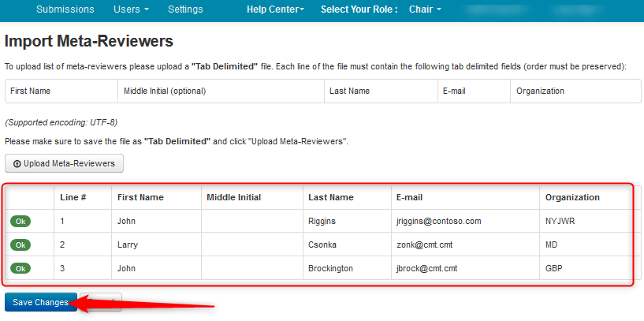Click the Ok badge for John Brockington
The image size is (644, 321).
tap(20, 268)
